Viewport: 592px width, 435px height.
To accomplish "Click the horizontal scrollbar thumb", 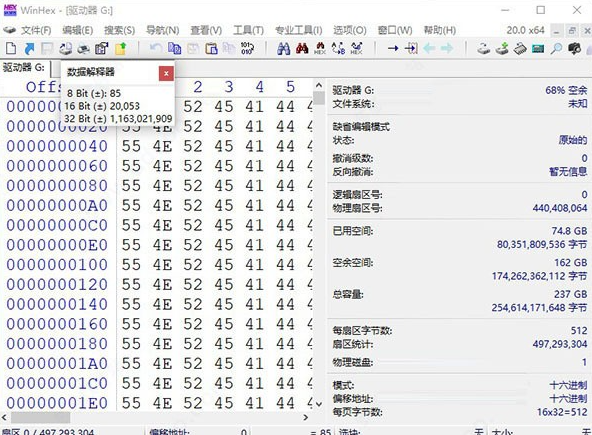I will (40, 417).
